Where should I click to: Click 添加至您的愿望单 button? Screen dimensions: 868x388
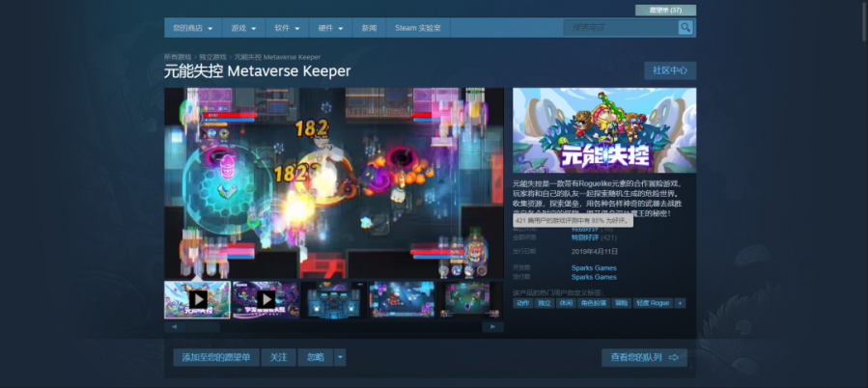coord(216,357)
